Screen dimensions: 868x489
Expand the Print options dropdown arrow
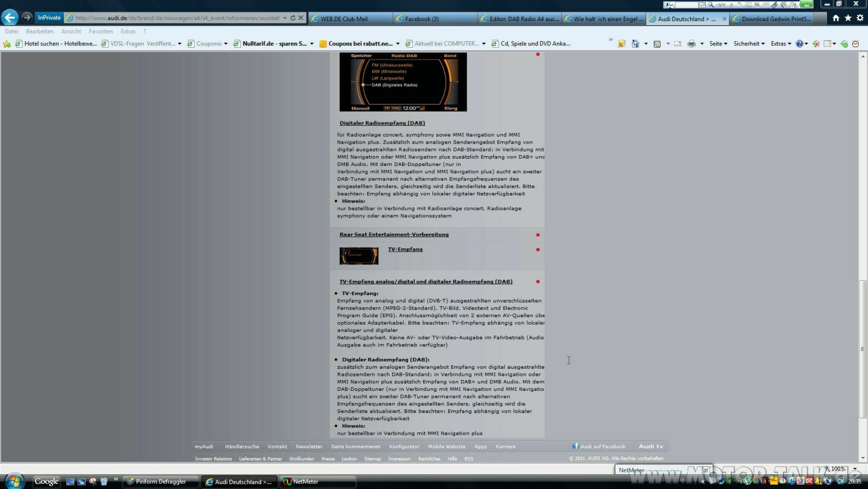702,44
